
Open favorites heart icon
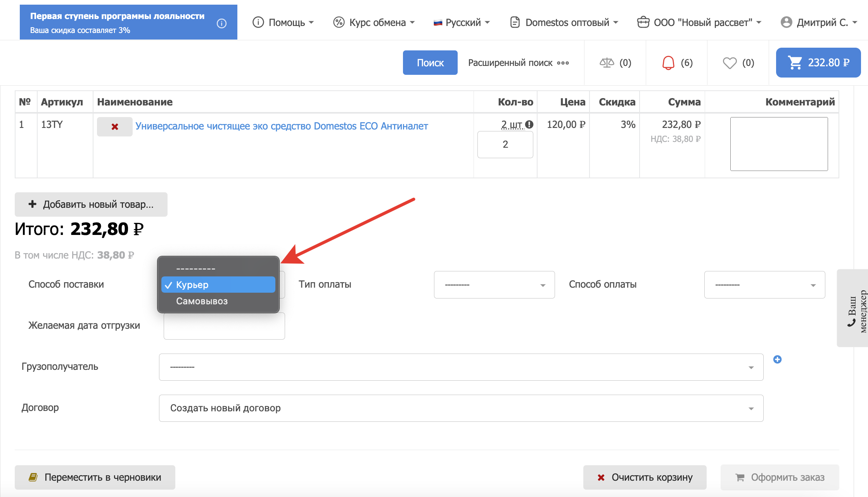click(x=730, y=63)
